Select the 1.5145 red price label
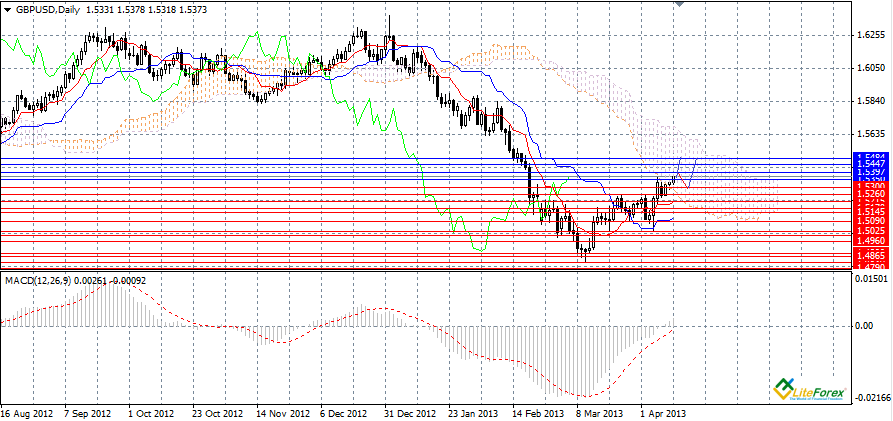The image size is (893, 421). [871, 211]
